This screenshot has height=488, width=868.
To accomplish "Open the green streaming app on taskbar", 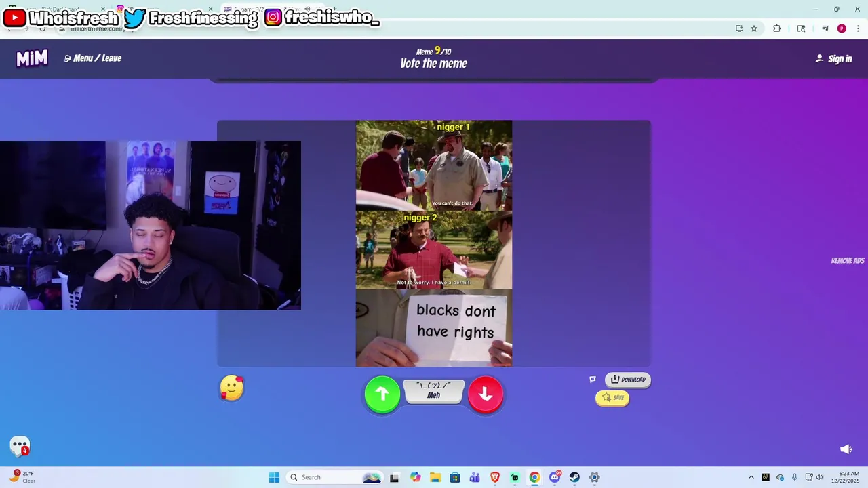I will pyautogui.click(x=515, y=477).
